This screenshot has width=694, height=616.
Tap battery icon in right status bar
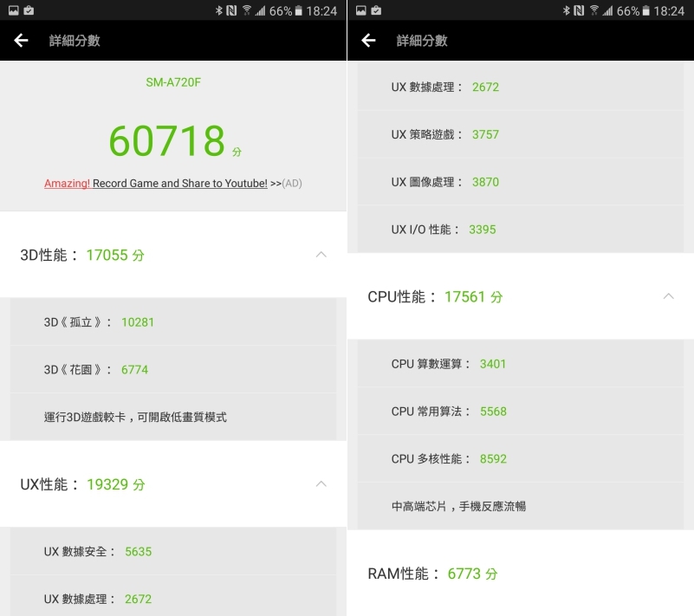646,10
